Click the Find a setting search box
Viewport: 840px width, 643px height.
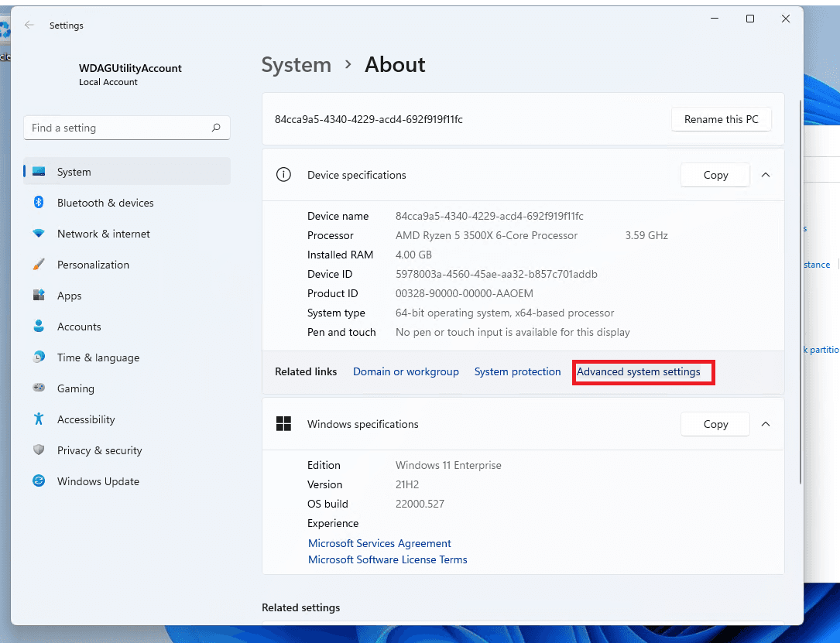[x=127, y=128]
